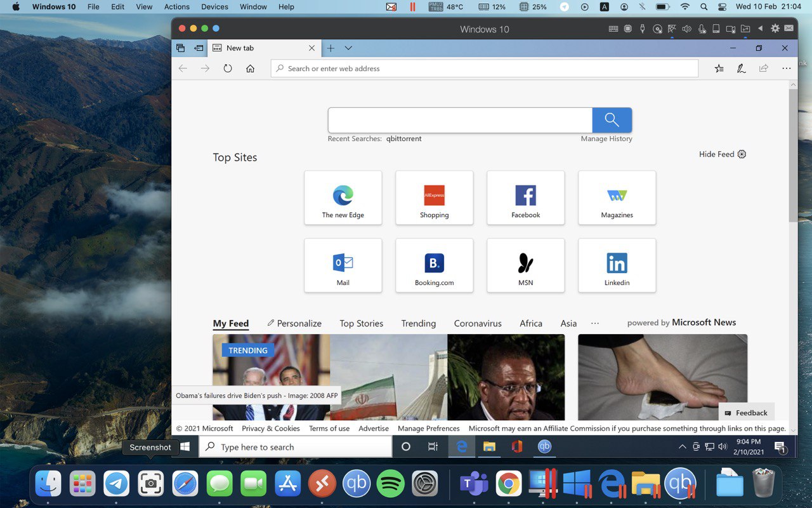Show hidden Windows tray icons chevron
The height and width of the screenshot is (508, 812).
click(683, 447)
